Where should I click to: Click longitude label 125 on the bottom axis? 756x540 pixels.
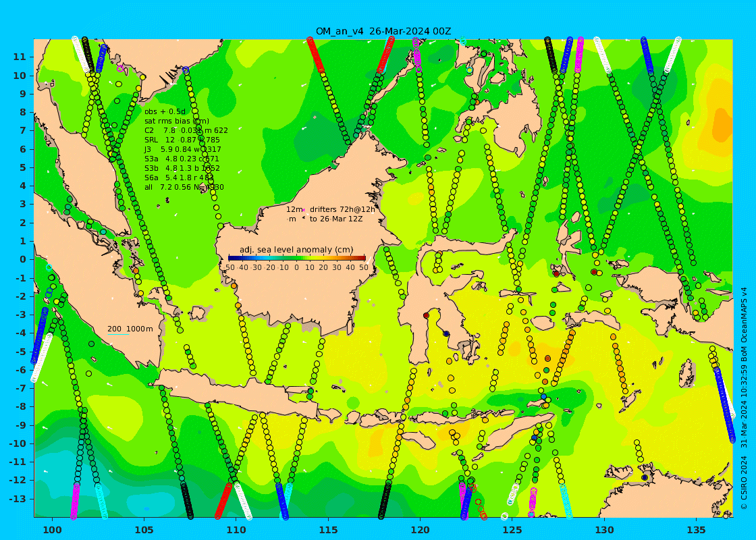pos(512,529)
